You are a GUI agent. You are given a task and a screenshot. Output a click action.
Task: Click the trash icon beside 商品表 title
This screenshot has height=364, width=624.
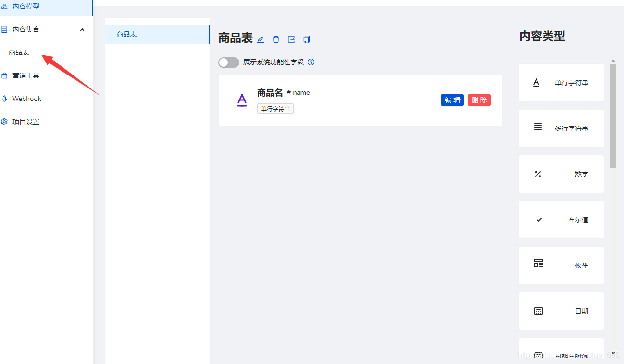click(x=276, y=39)
